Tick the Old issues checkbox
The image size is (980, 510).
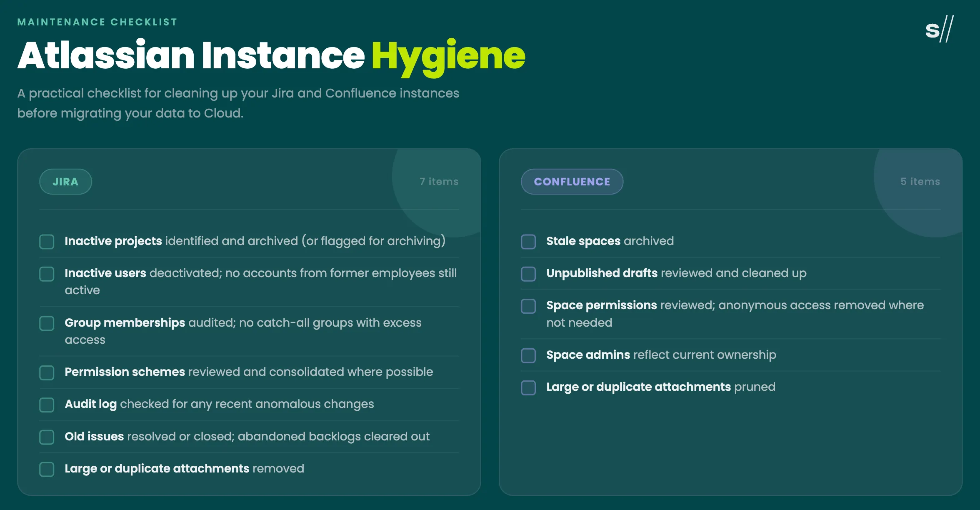click(x=47, y=437)
